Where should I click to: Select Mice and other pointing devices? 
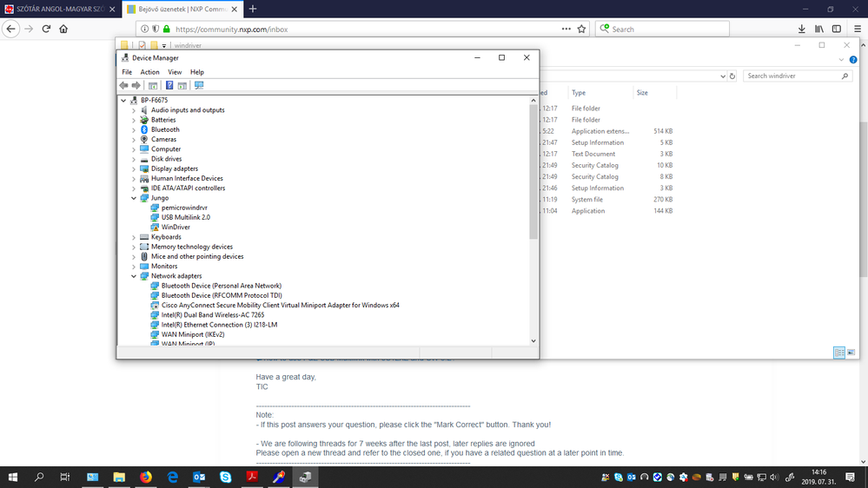[x=197, y=256]
